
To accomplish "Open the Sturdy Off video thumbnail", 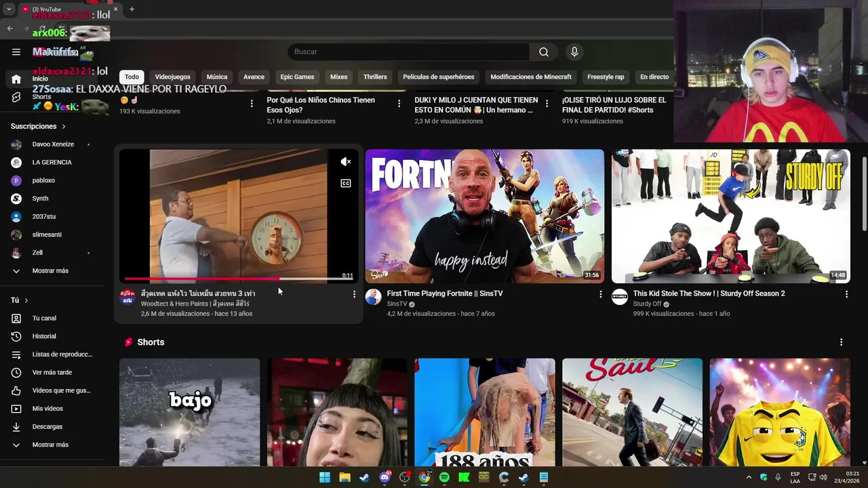I will 730,216.
